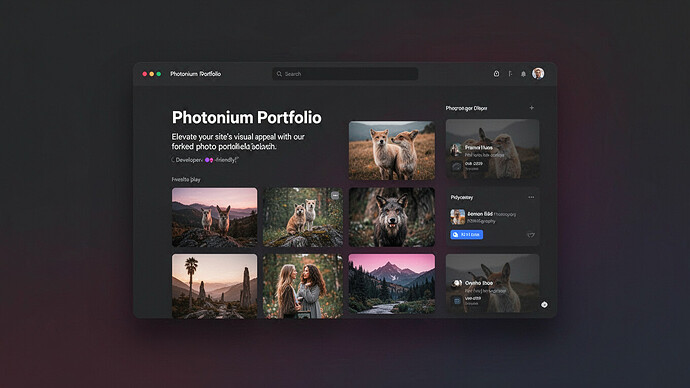690x388 pixels.
Task: Open the foxes on mossy rock photo
Action: pos(303,217)
